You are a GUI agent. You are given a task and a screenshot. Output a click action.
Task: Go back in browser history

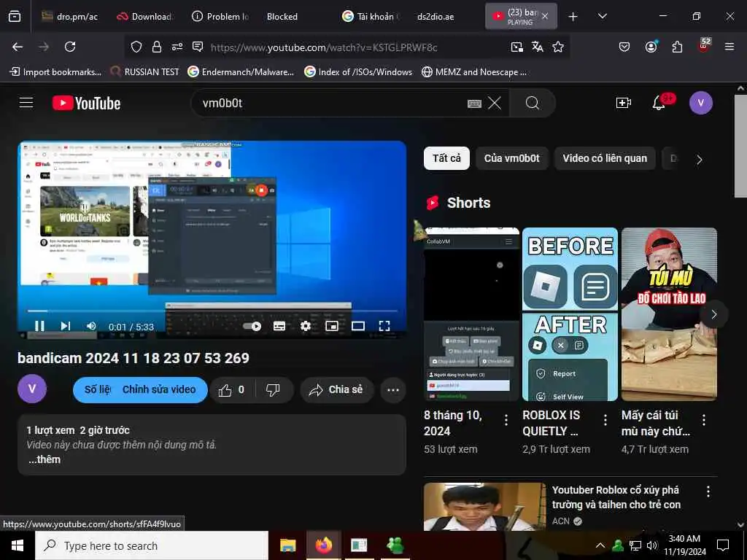(18, 47)
